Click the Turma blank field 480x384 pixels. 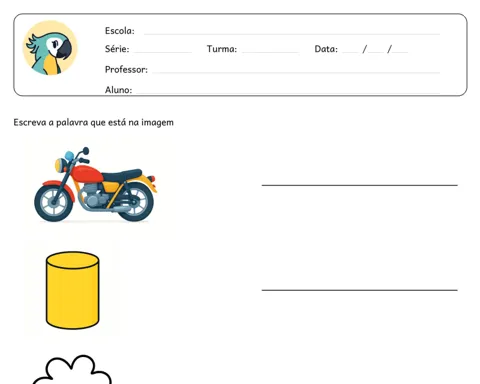point(270,52)
